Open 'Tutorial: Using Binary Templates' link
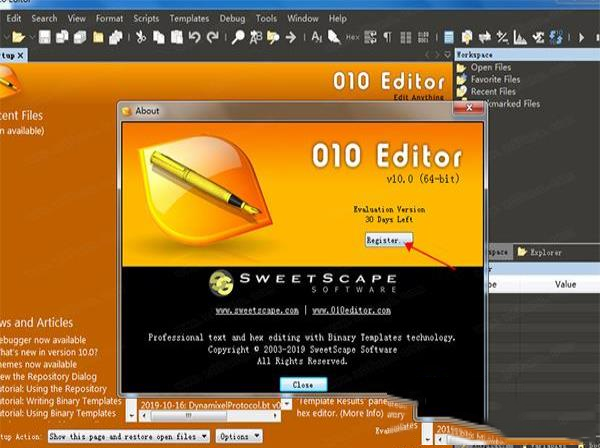This screenshot has width=600, height=448. (x=58, y=413)
